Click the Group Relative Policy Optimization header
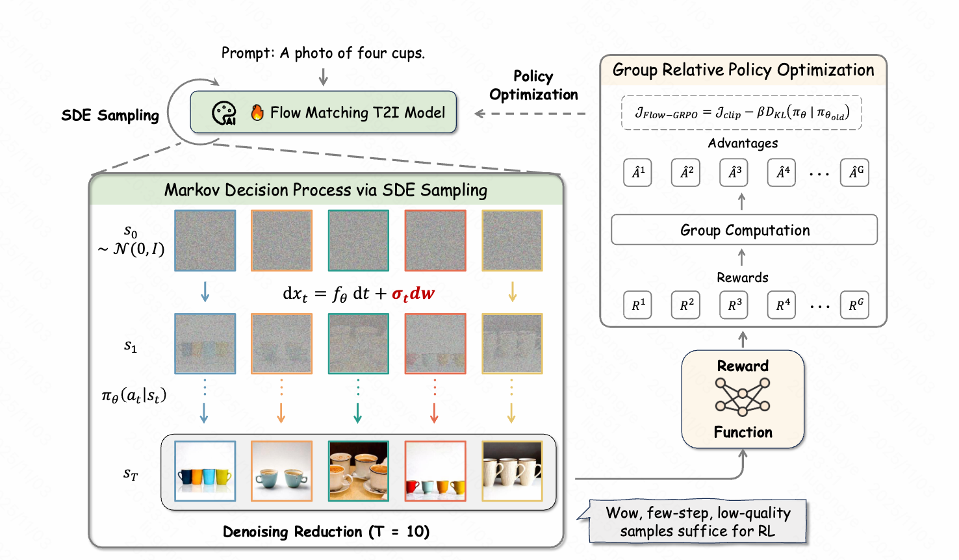 743,70
